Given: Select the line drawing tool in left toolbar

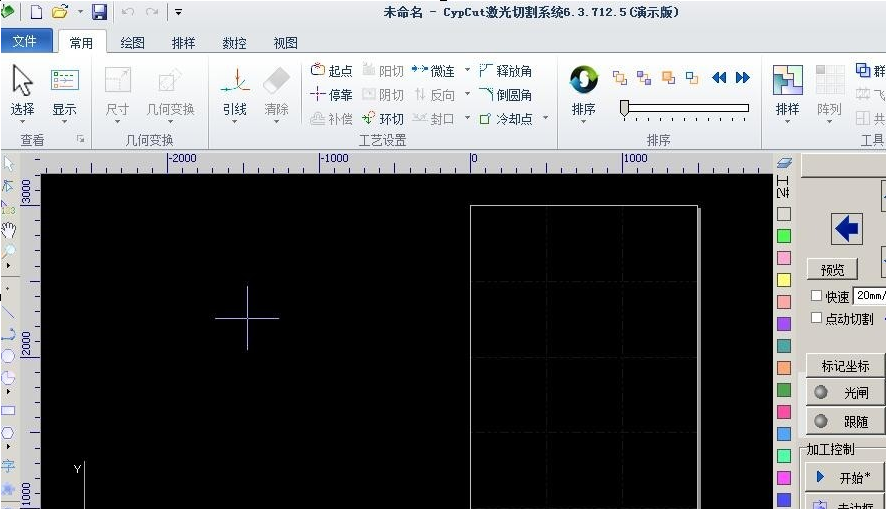Looking at the screenshot, I should pos(8,311).
